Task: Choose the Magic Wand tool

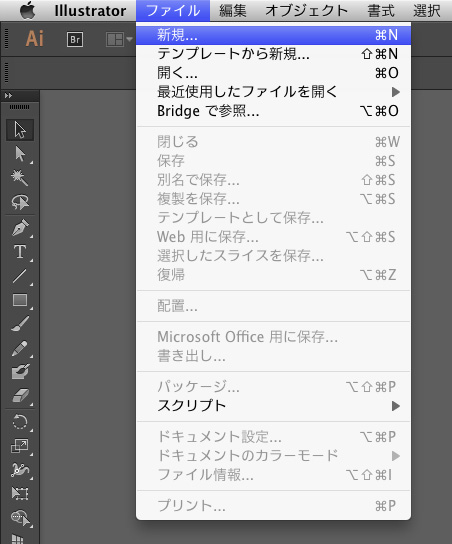Action: point(20,178)
